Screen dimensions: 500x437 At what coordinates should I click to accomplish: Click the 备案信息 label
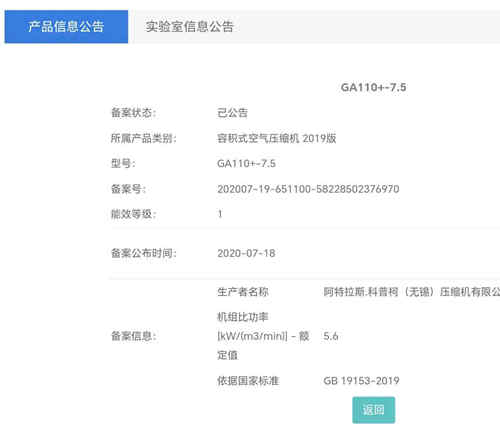click(133, 336)
